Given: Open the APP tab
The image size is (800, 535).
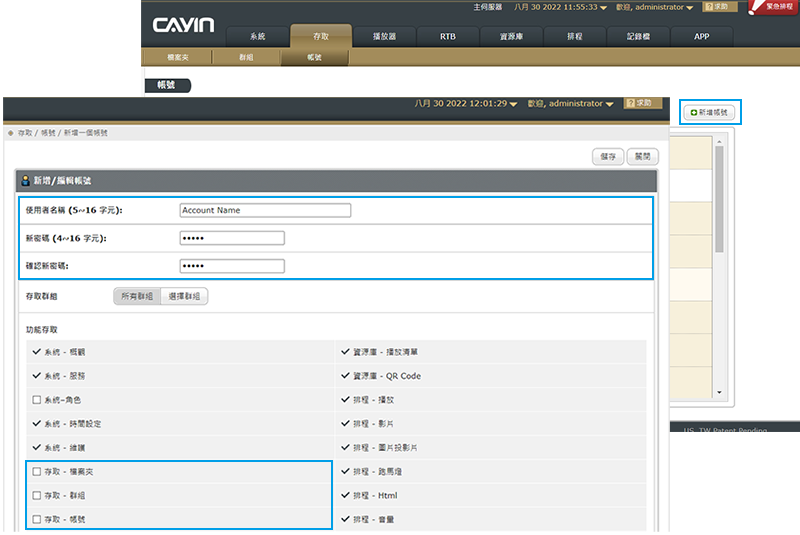Looking at the screenshot, I should point(702,36).
